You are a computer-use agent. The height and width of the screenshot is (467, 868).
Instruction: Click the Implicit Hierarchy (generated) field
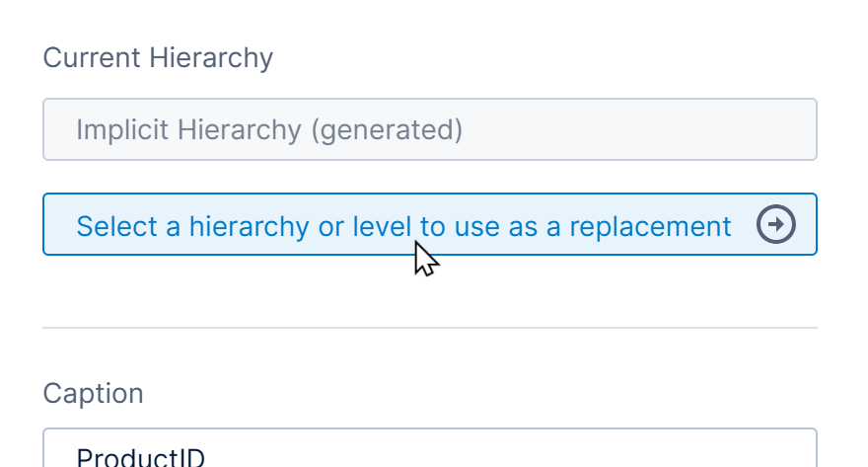(x=429, y=129)
